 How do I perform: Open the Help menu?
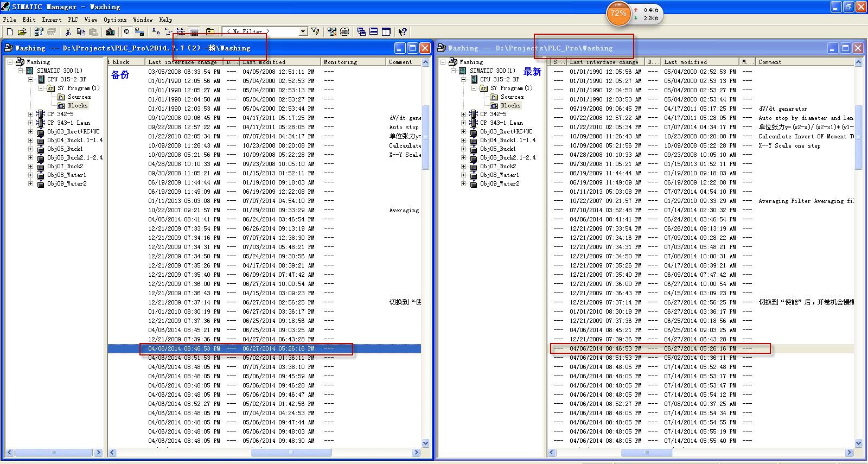tap(166, 20)
